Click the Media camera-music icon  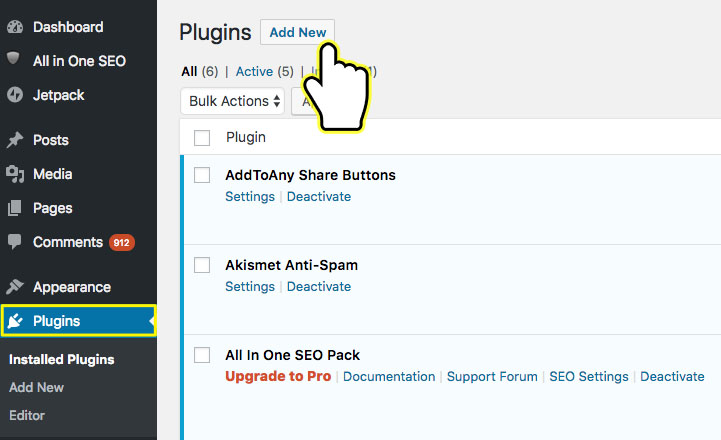[15, 174]
